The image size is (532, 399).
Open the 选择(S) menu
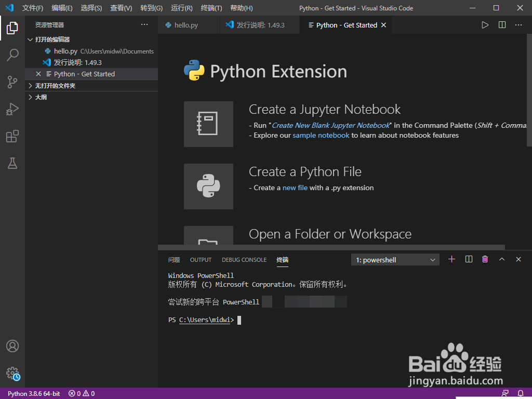tap(91, 8)
